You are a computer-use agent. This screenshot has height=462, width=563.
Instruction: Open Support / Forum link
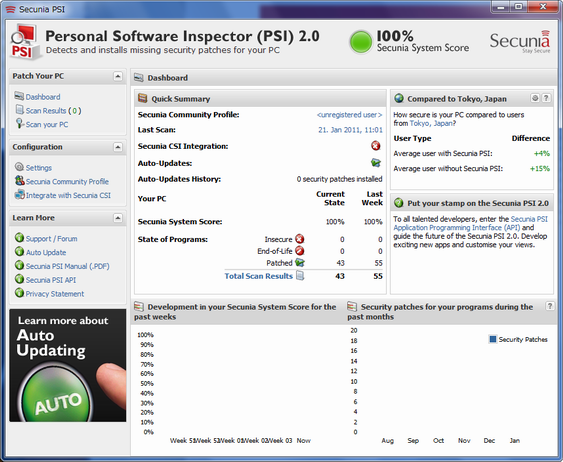pos(51,239)
